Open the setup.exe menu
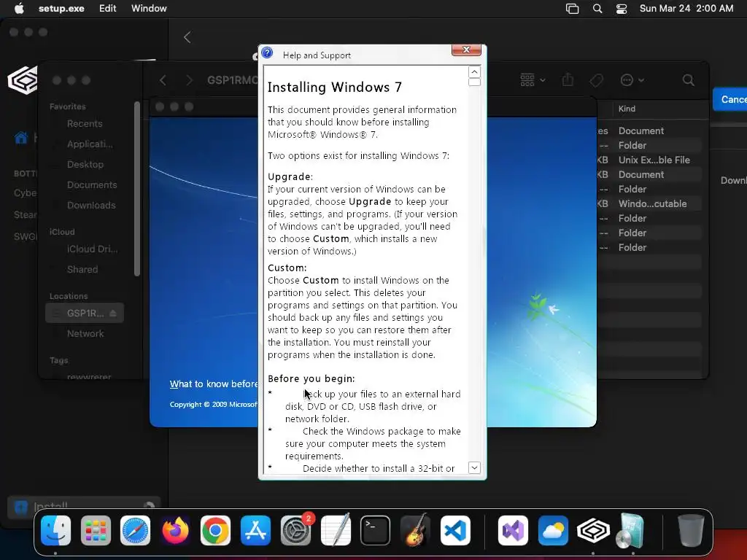The image size is (747, 560). 61,9
